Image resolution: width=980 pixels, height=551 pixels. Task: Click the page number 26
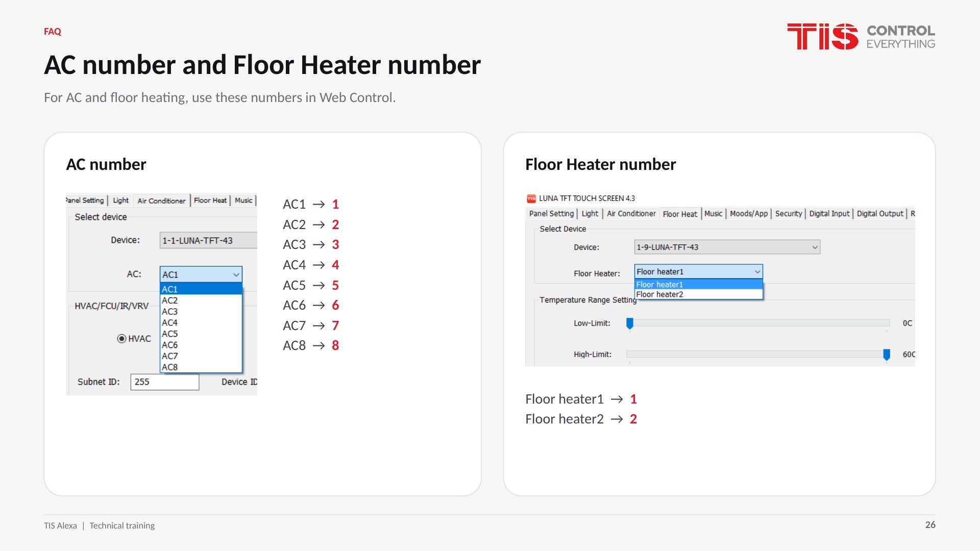coord(930,524)
